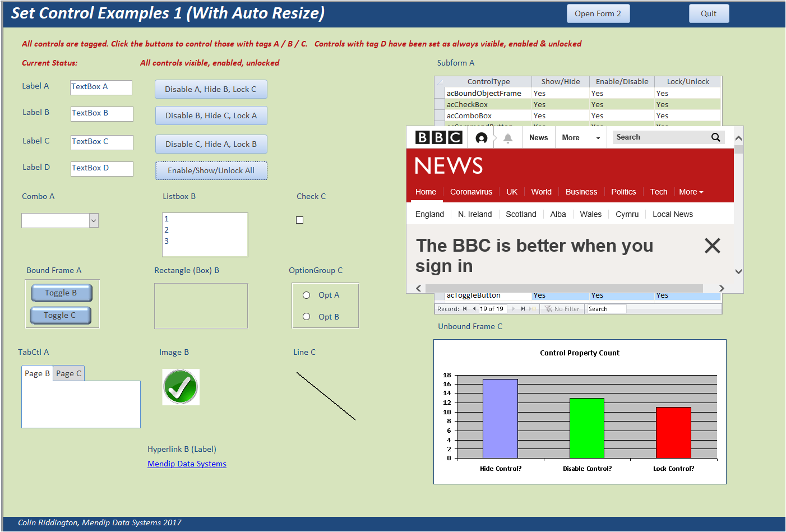Click the BBC logo in the browser frame
The width and height of the screenshot is (786, 532).
pos(438,137)
